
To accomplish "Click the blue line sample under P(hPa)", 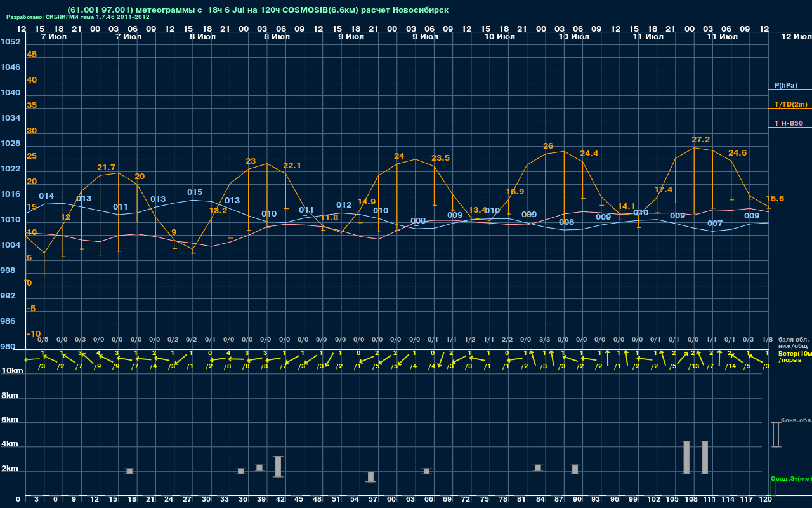I will click(x=790, y=90).
